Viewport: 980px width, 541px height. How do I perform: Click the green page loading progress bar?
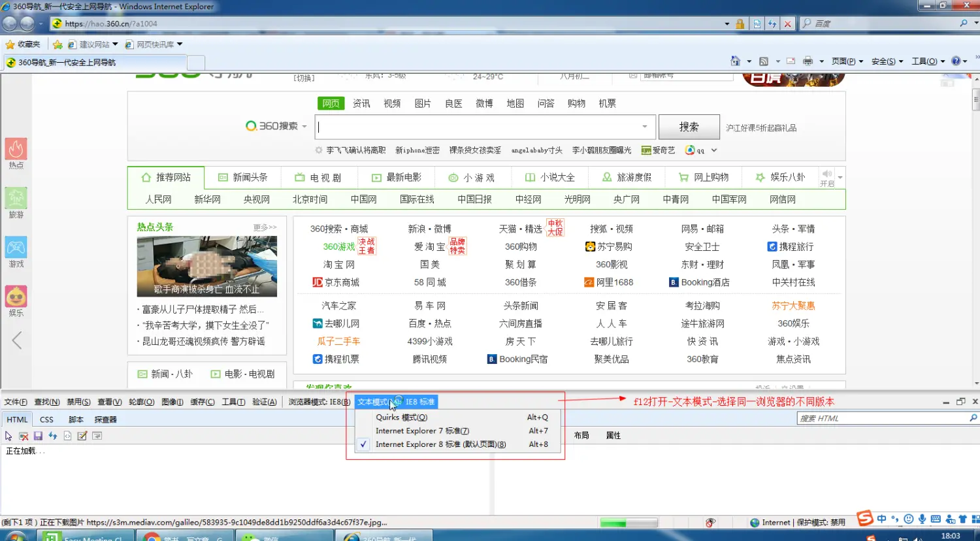tap(629, 523)
